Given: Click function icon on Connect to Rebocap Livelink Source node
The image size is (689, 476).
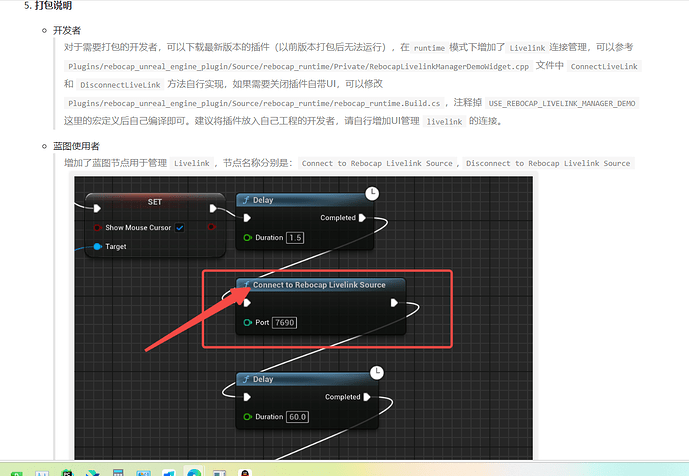Looking at the screenshot, I should pos(247,285).
